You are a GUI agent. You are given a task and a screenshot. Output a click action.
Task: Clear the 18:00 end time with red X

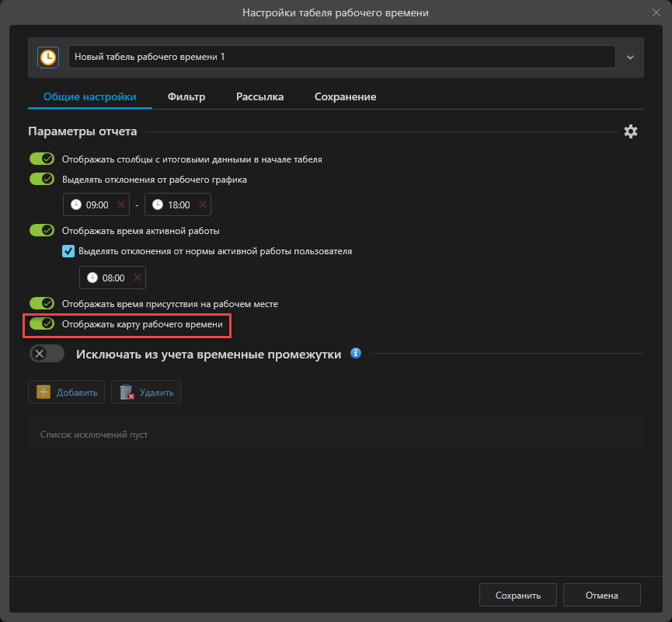click(x=202, y=204)
